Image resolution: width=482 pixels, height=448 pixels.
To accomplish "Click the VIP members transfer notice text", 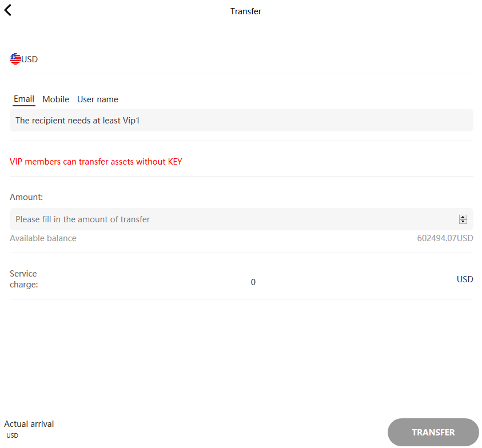I will (x=95, y=161).
